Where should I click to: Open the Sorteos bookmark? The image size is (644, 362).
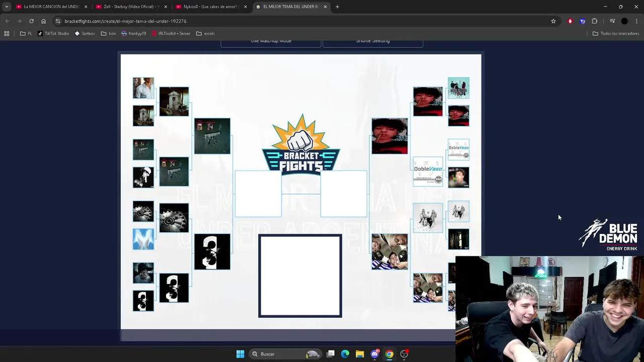(x=85, y=34)
